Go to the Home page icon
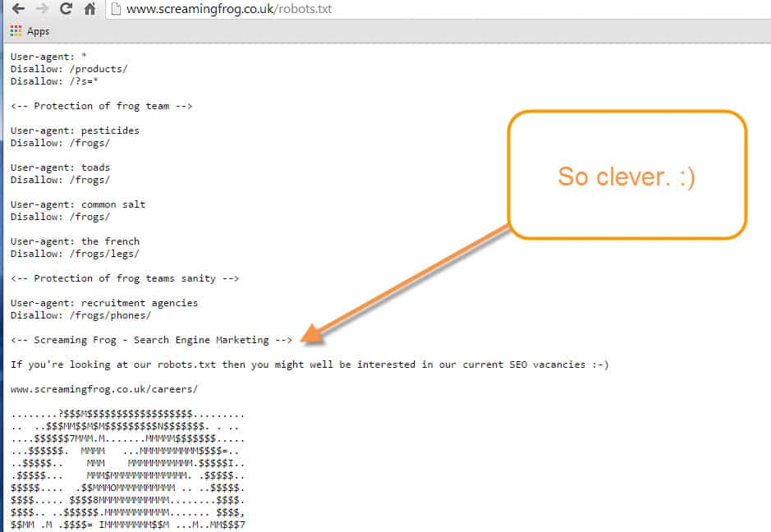This screenshot has width=771, height=532. click(89, 8)
